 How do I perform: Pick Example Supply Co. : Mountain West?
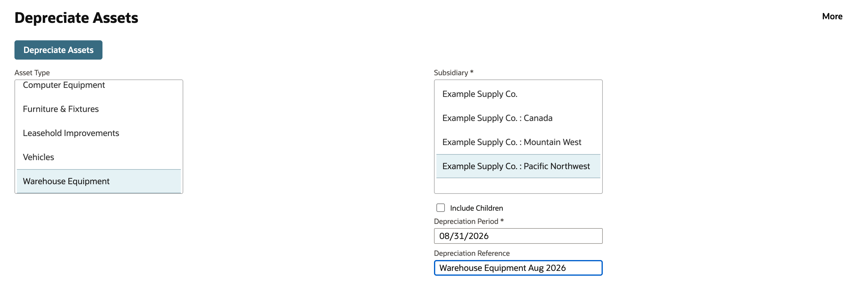tap(518, 142)
